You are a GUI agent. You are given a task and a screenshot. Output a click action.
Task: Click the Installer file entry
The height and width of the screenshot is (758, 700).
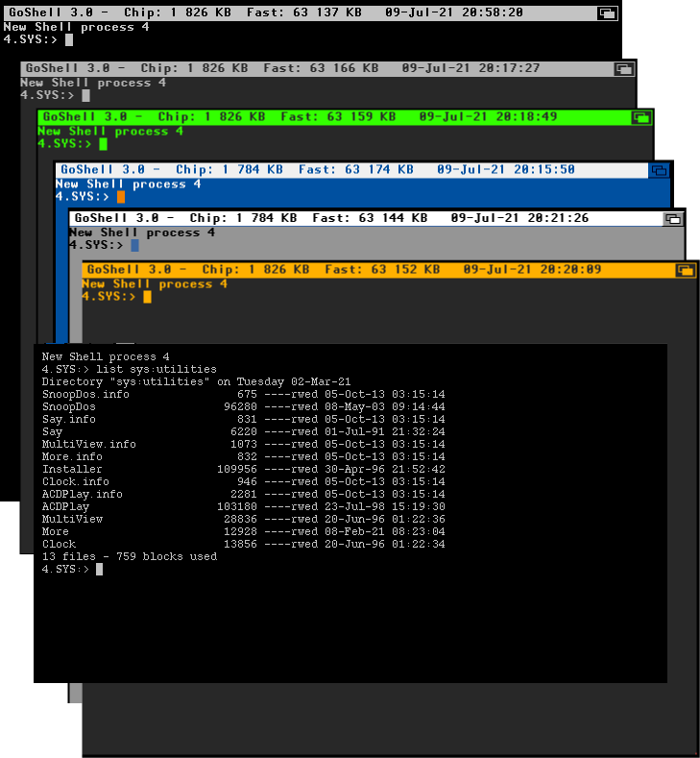[244, 470]
